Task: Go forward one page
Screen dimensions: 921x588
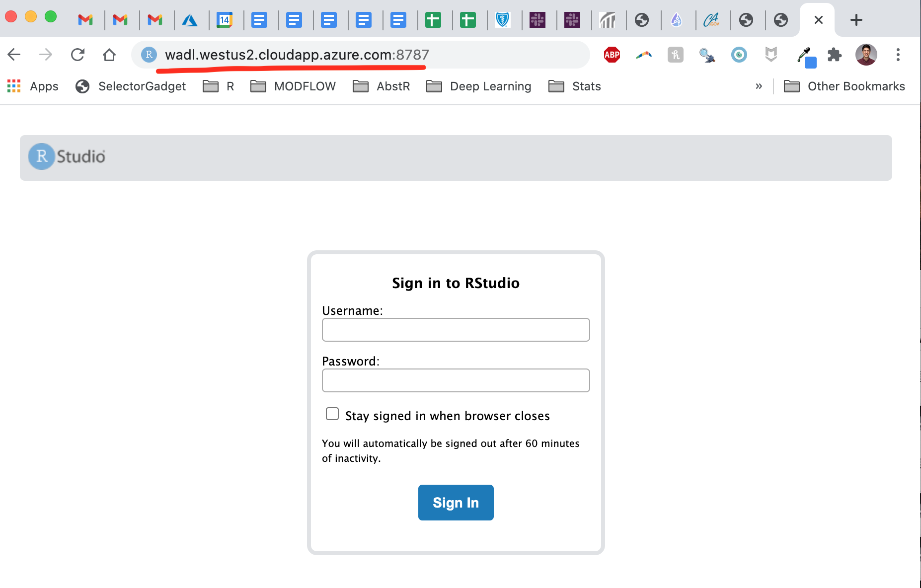Action: [46, 55]
